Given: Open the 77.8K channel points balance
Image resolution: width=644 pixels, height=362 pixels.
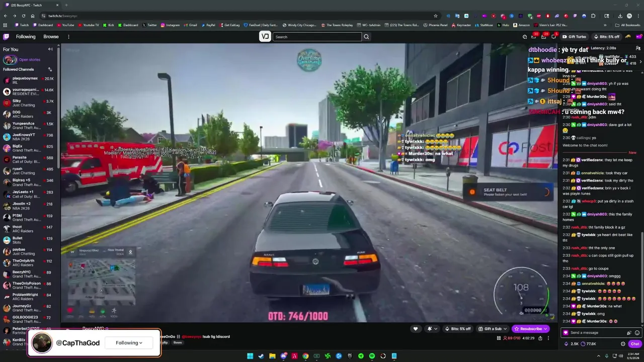Looking at the screenshot, I should click(x=589, y=344).
